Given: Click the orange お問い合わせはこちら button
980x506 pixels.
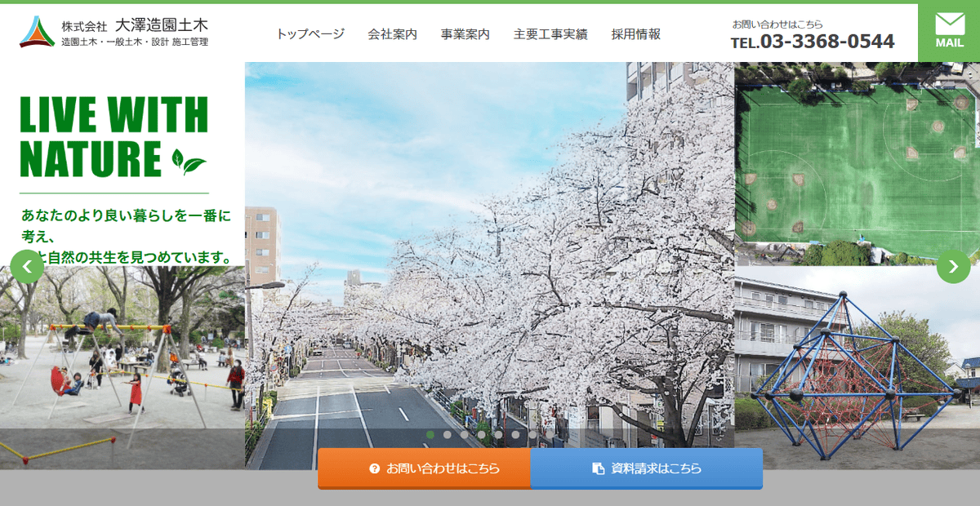Looking at the screenshot, I should coord(423,468).
